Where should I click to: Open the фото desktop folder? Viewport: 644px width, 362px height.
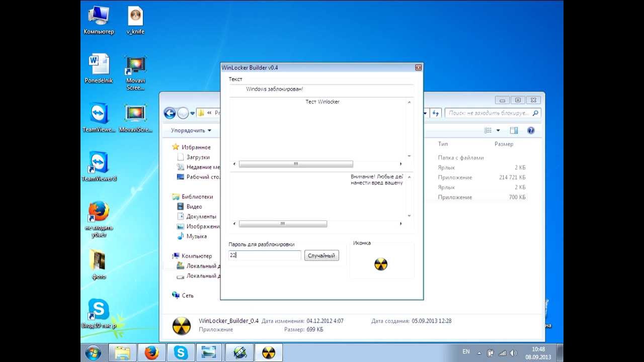99,264
